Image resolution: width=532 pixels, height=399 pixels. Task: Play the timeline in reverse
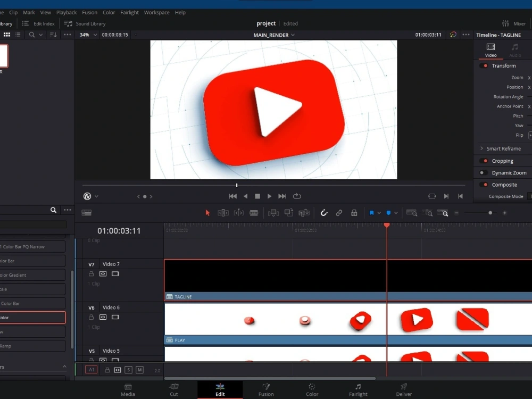coord(245,196)
